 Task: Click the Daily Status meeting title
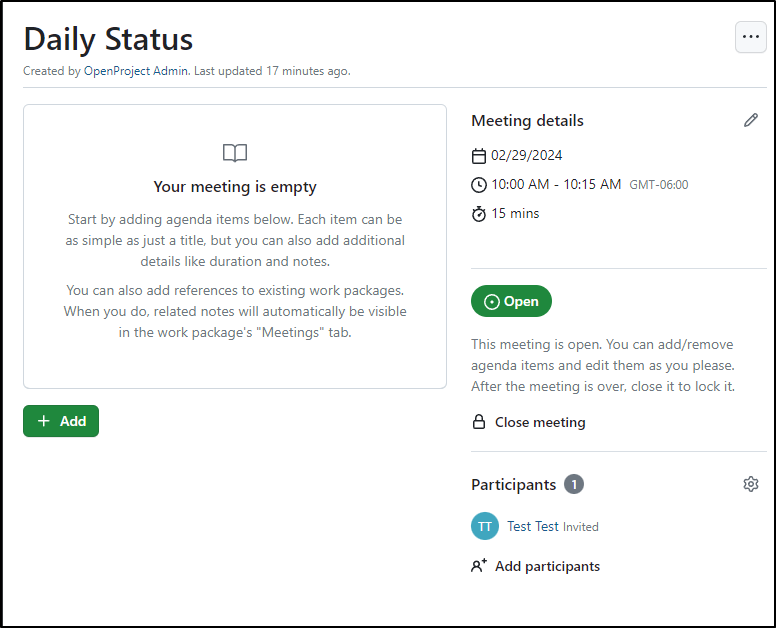108,39
